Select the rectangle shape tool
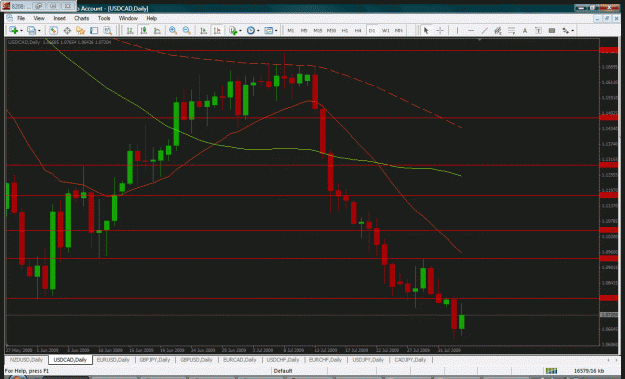This screenshot has height=379, width=625. click(552, 30)
